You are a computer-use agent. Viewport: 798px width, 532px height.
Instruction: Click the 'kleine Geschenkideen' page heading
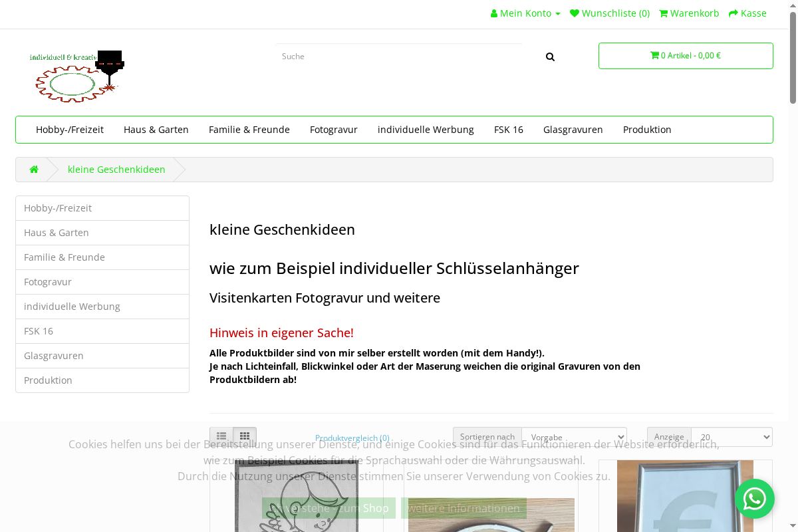(282, 229)
